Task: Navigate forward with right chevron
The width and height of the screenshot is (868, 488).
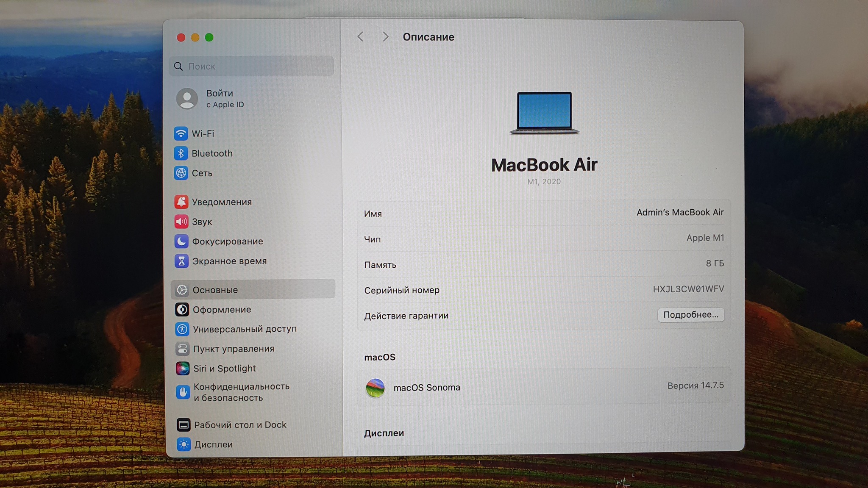Action: [385, 37]
